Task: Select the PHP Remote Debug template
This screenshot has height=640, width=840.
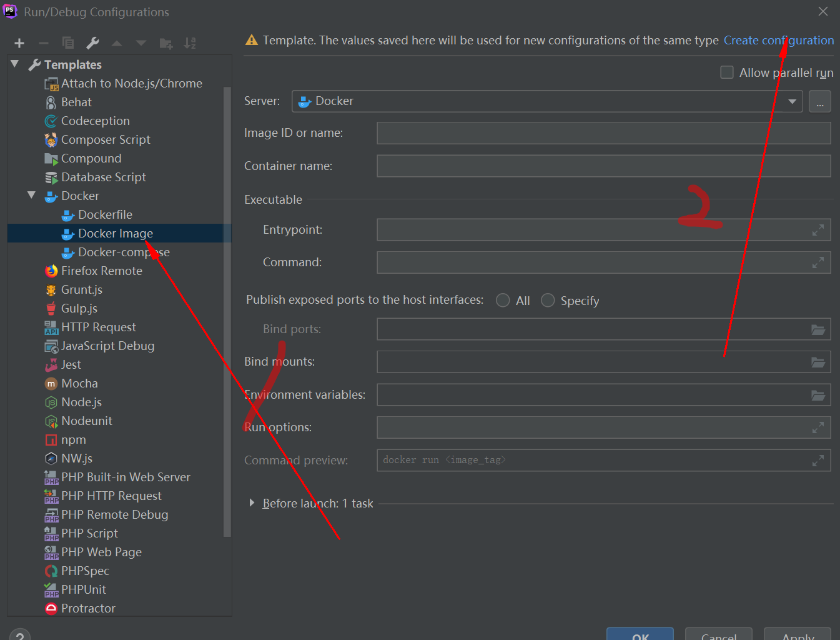Action: click(x=119, y=515)
